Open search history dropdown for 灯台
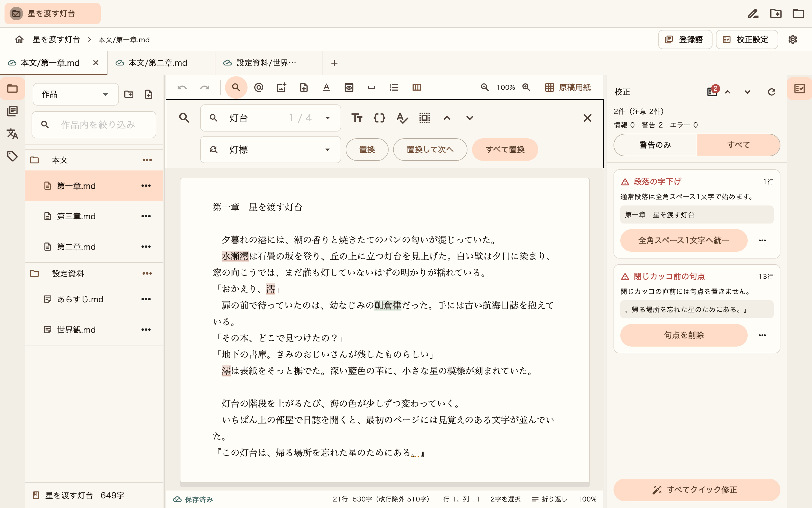Viewport: 812px width, 508px height. pyautogui.click(x=328, y=118)
